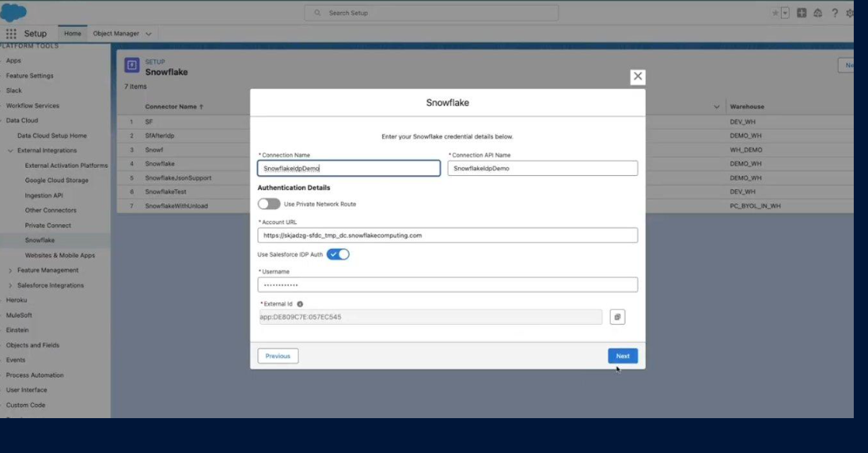Open Data Cloud Setup Home
The width and height of the screenshot is (868, 453).
[52, 135]
